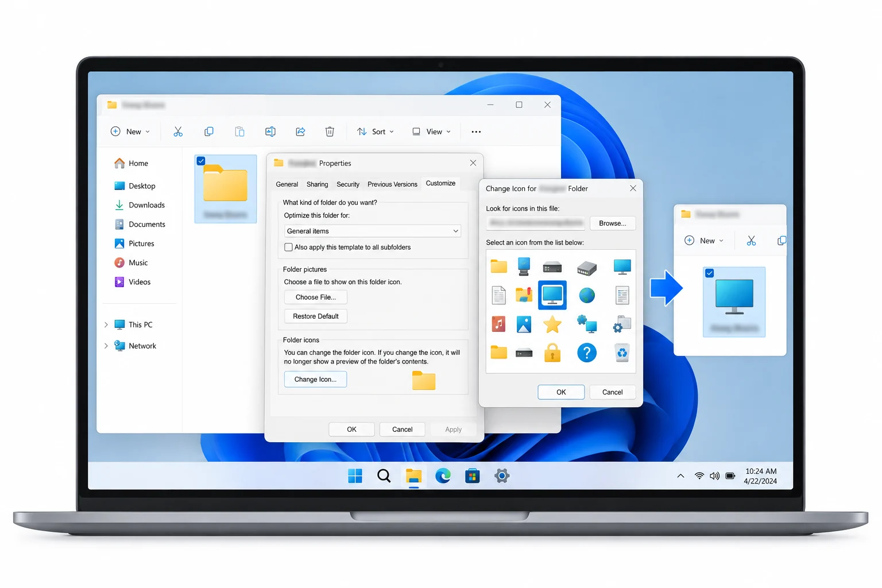Expand Network in the navigation pane
882x588 pixels.
pyautogui.click(x=106, y=346)
